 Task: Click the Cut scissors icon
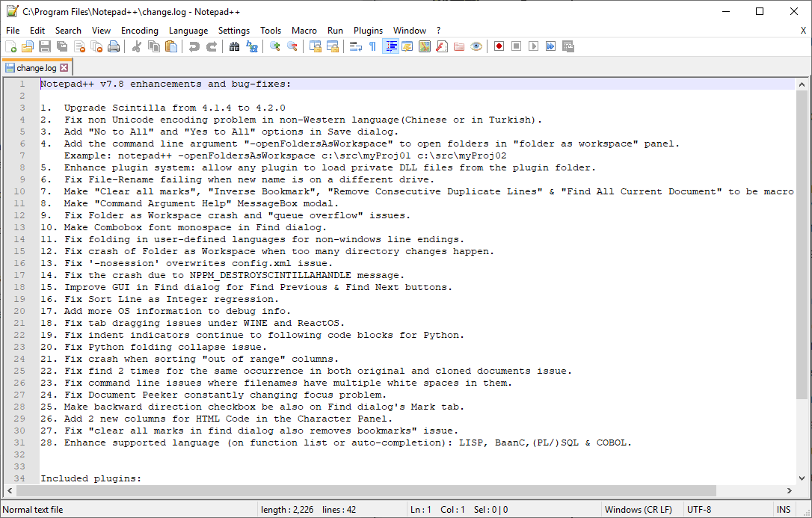coord(137,46)
